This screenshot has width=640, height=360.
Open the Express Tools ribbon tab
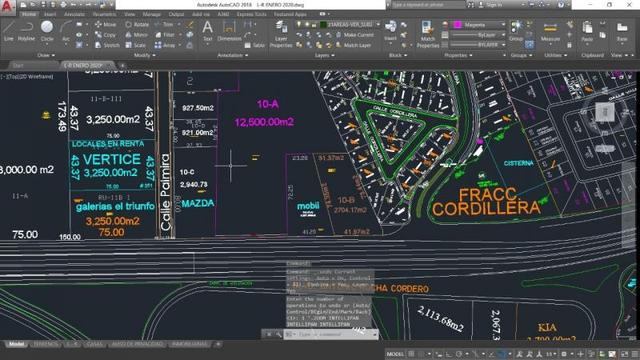pos(251,14)
